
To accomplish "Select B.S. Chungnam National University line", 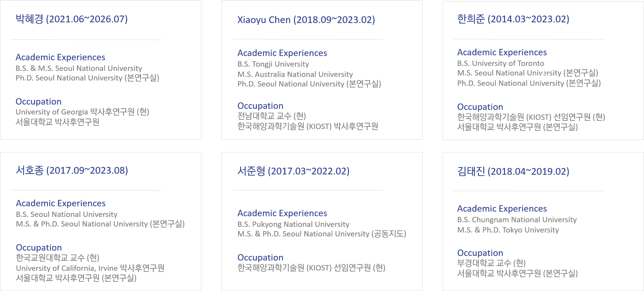I will coord(517,220).
